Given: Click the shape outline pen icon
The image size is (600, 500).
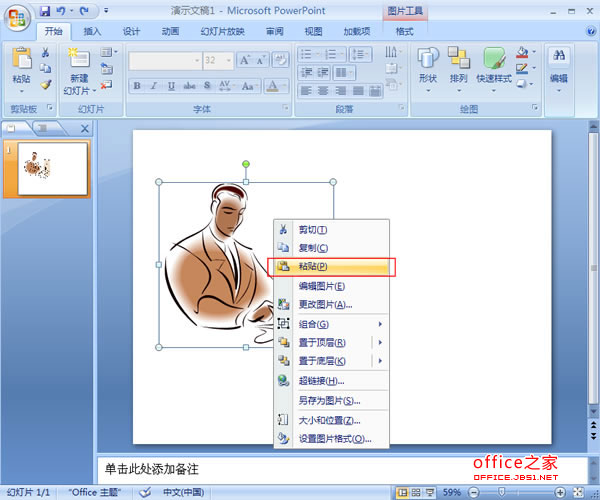Looking at the screenshot, I should pos(522,68).
